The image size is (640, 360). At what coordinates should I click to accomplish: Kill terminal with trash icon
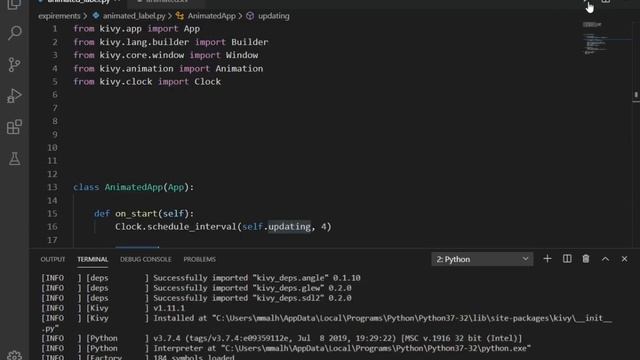click(x=586, y=259)
